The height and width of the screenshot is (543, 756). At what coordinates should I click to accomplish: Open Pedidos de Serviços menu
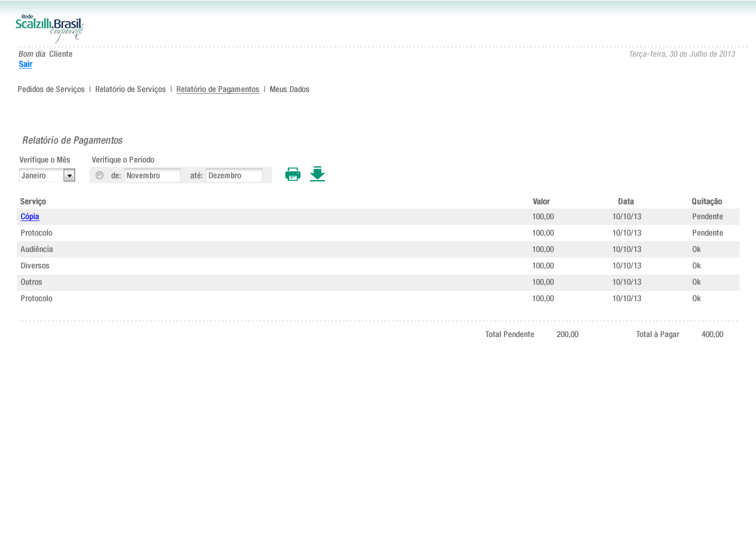point(51,89)
